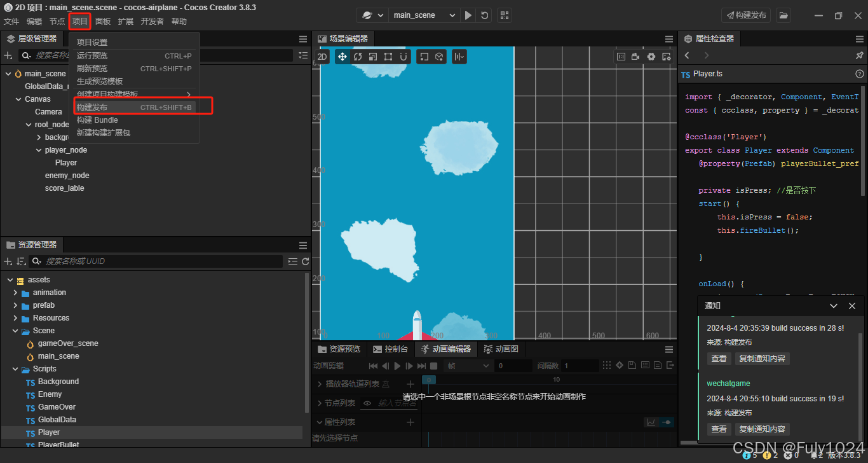Select the rect transform tool
Image resolution: width=868 pixels, height=463 pixels.
[x=388, y=57]
